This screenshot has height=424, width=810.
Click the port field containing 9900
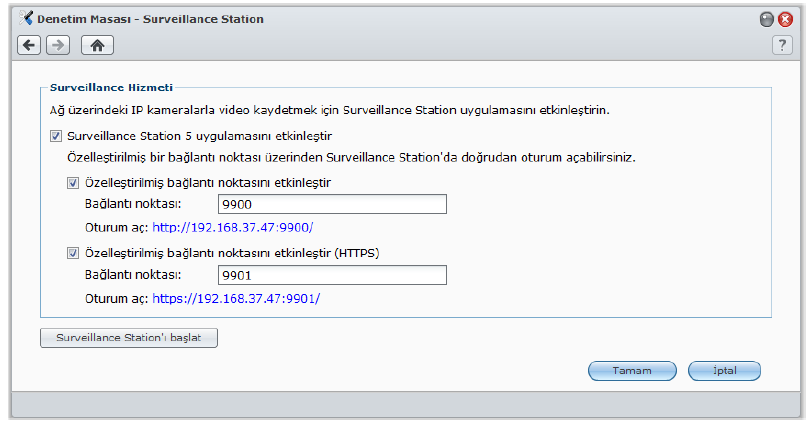331,205
